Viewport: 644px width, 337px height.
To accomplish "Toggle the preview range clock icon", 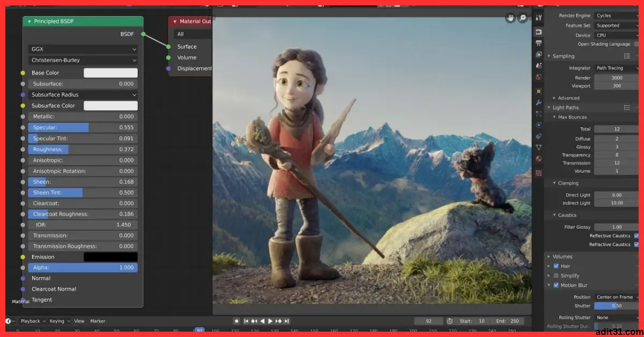I will coord(450,321).
